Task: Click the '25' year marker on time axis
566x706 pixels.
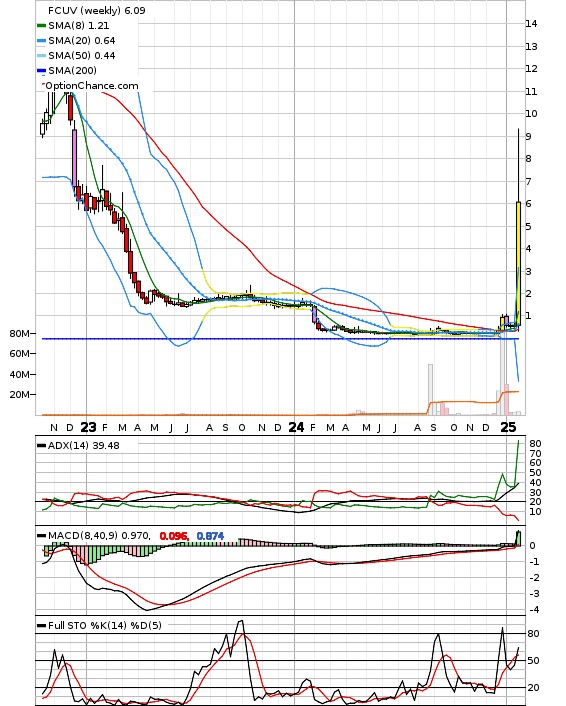Action: (x=508, y=427)
